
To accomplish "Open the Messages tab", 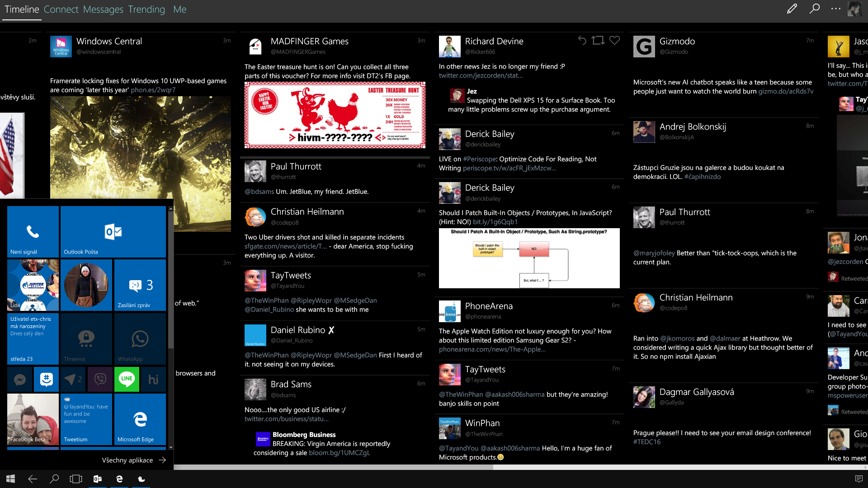I will (x=103, y=9).
